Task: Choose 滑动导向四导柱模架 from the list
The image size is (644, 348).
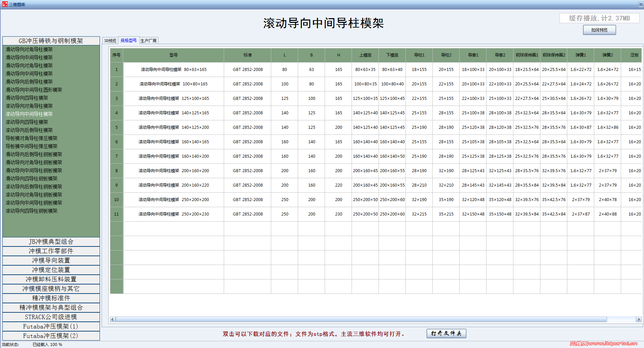Action: click(x=27, y=98)
